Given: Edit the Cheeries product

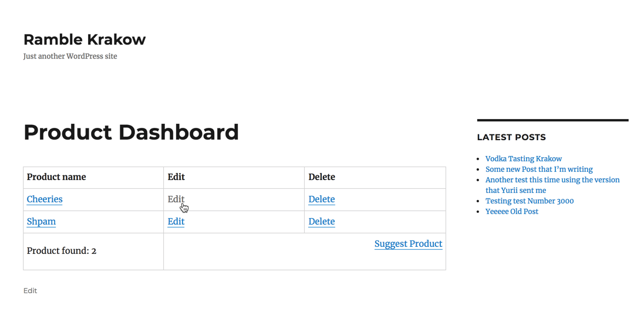Looking at the screenshot, I should pyautogui.click(x=176, y=199).
